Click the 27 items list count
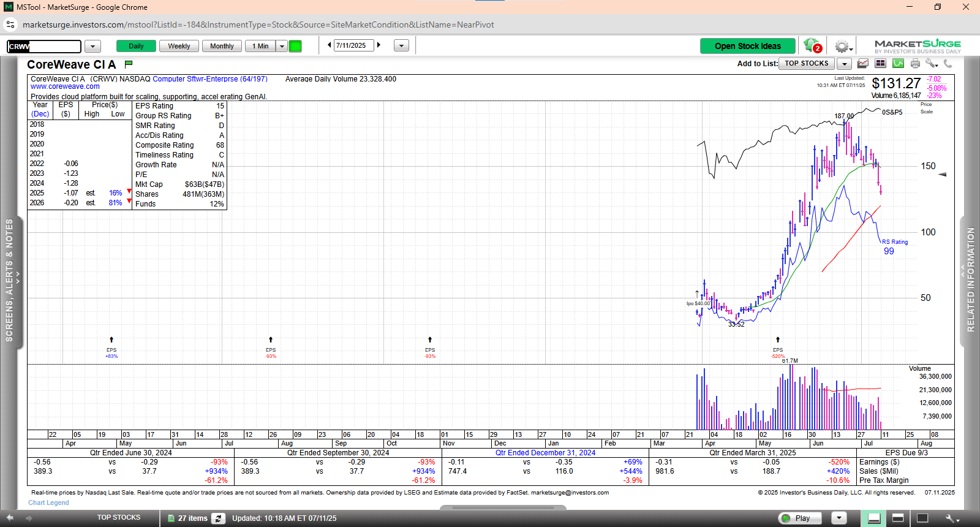The height and width of the screenshot is (527, 980). coord(192,518)
